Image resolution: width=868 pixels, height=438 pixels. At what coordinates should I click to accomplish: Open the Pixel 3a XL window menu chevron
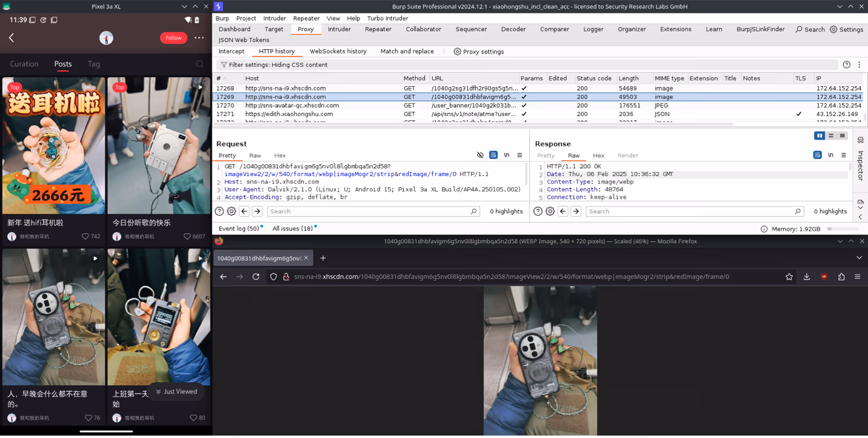(184, 6)
